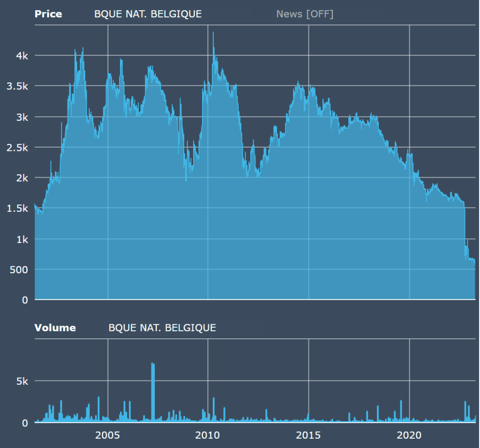This screenshot has height=448, width=480.
Task: Click the 1.5k price axis label
Action: coord(18,208)
